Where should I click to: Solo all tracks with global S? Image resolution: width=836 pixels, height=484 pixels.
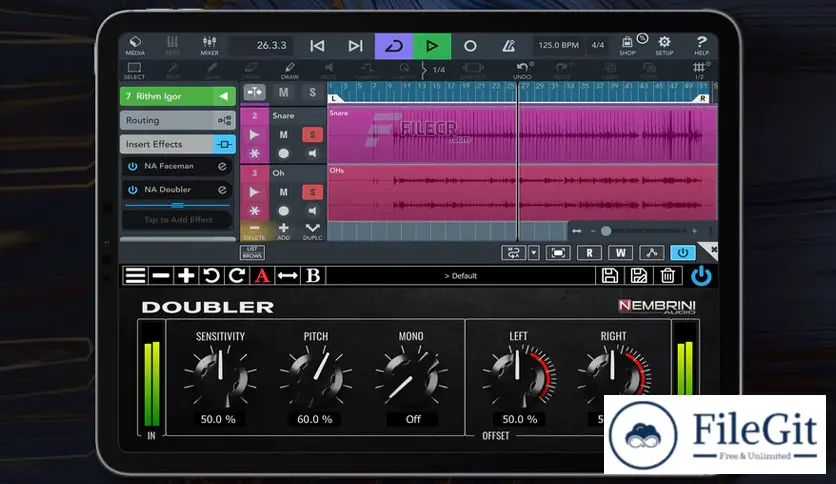coord(312,92)
